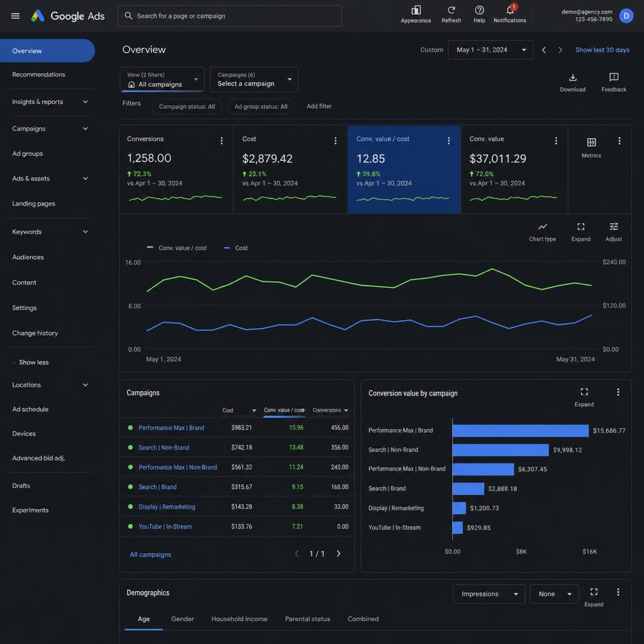Image resolution: width=644 pixels, height=644 pixels.
Task: Switch to Household income tab
Action: [x=239, y=619]
